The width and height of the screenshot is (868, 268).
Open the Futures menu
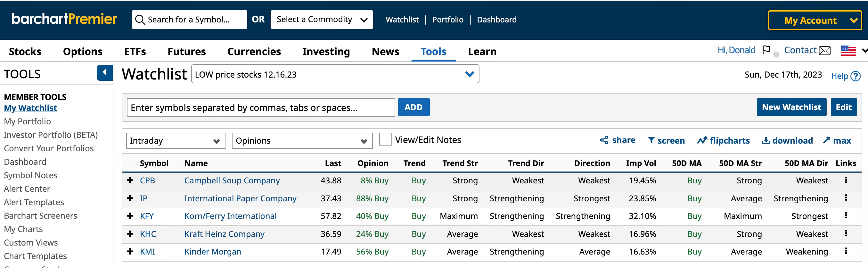(x=187, y=51)
